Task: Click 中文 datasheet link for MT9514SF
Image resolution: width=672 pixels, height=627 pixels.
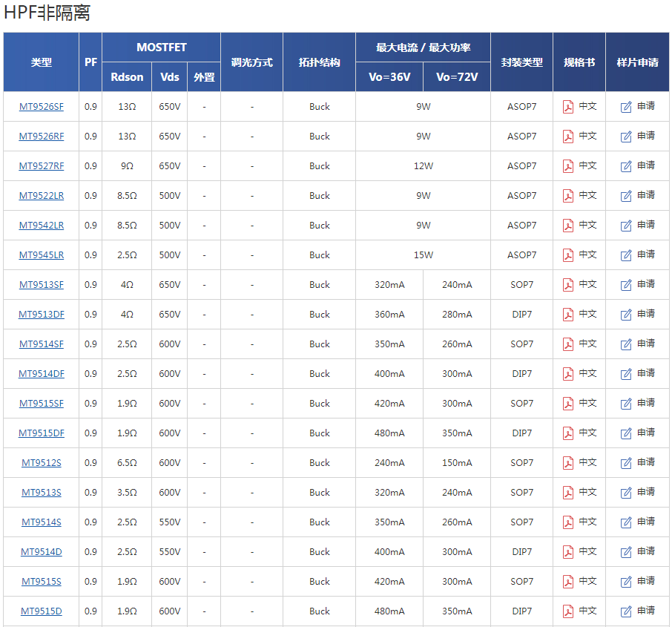Action: pyautogui.click(x=587, y=344)
